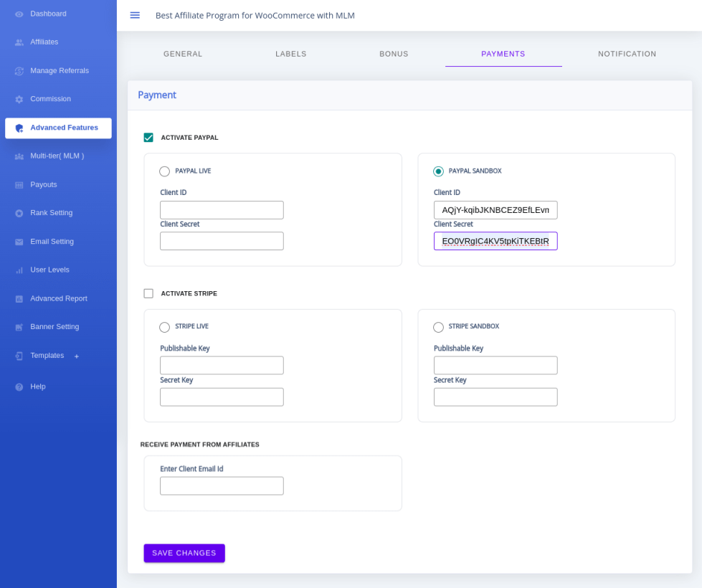Click the Affiliates people icon
Screen dimensions: 702x588
[19, 42]
